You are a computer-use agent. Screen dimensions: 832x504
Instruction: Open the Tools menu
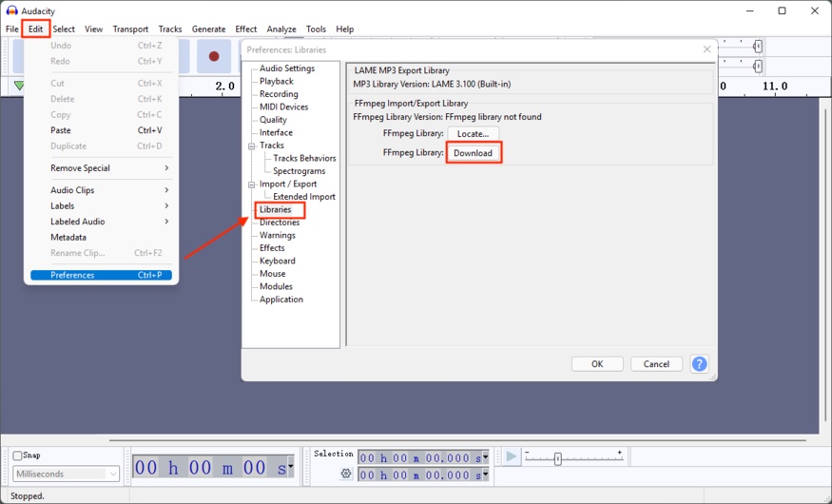pyautogui.click(x=316, y=29)
